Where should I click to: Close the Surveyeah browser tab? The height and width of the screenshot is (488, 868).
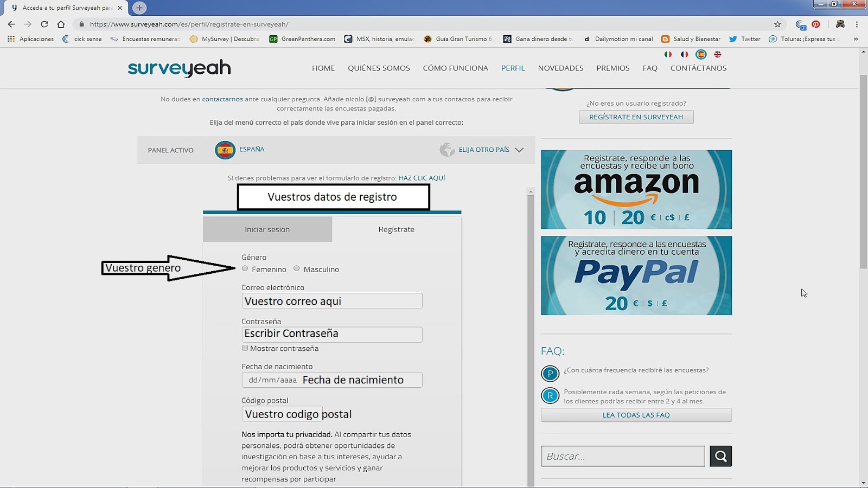point(120,8)
